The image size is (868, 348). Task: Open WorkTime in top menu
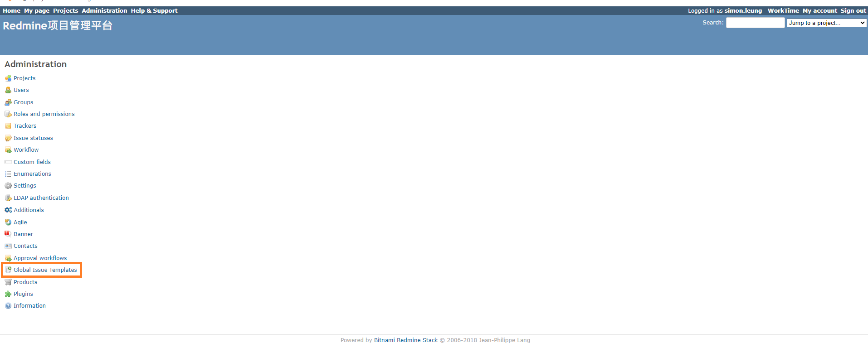point(783,10)
